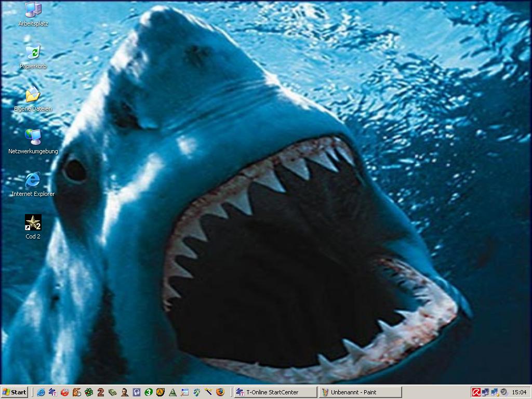Screen dimensions: 532x399
Task: Switch to T-Online StartCenter taskbar window
Action: tap(275, 392)
